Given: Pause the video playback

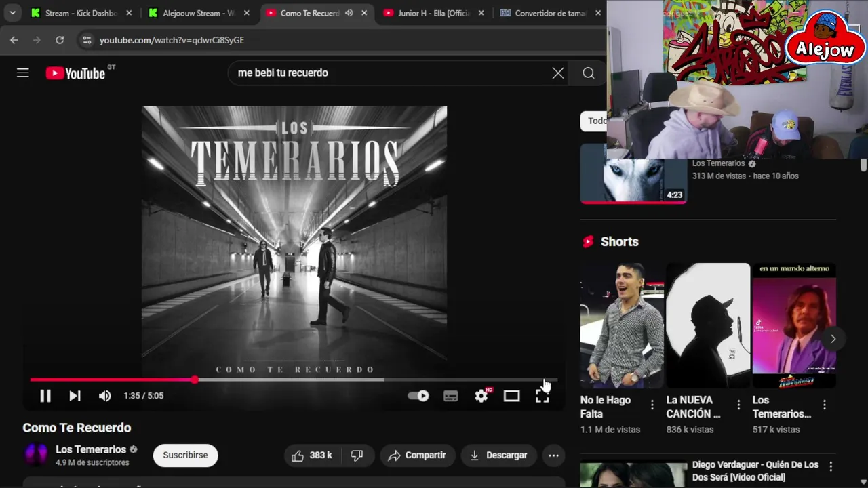Looking at the screenshot, I should [45, 396].
